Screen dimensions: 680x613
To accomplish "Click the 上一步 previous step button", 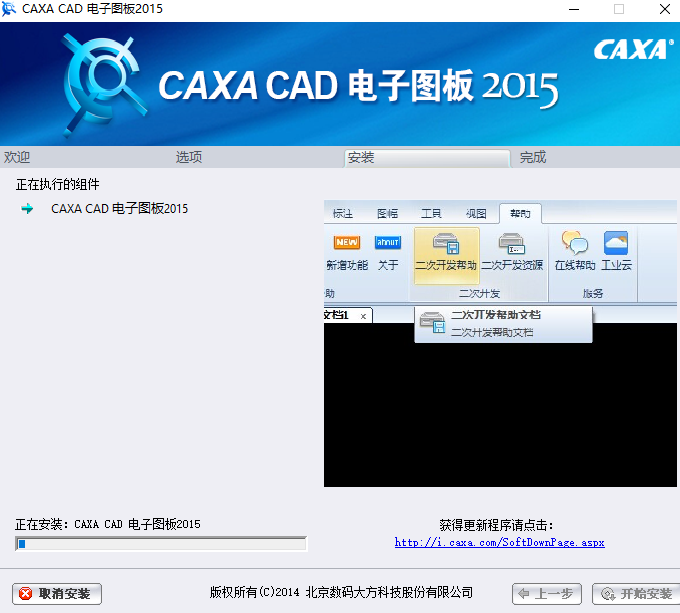I will (x=546, y=593).
